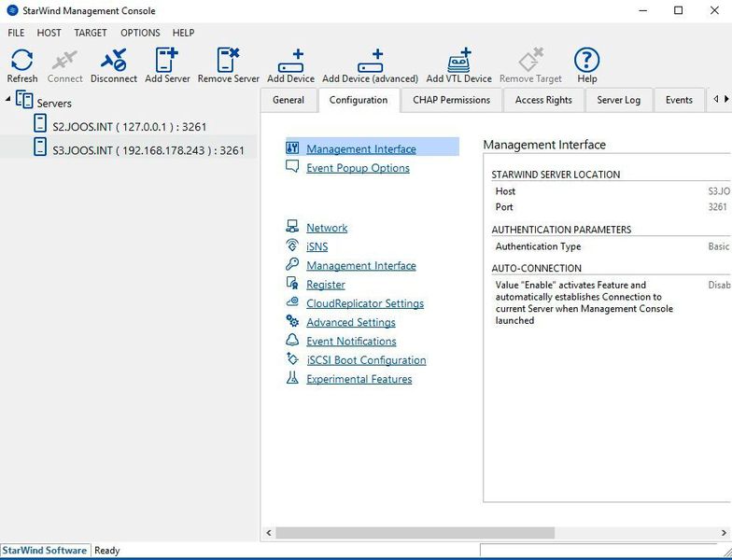This screenshot has width=732, height=560.
Task: Open iSCSI Boot Configuration link
Action: [x=366, y=360]
